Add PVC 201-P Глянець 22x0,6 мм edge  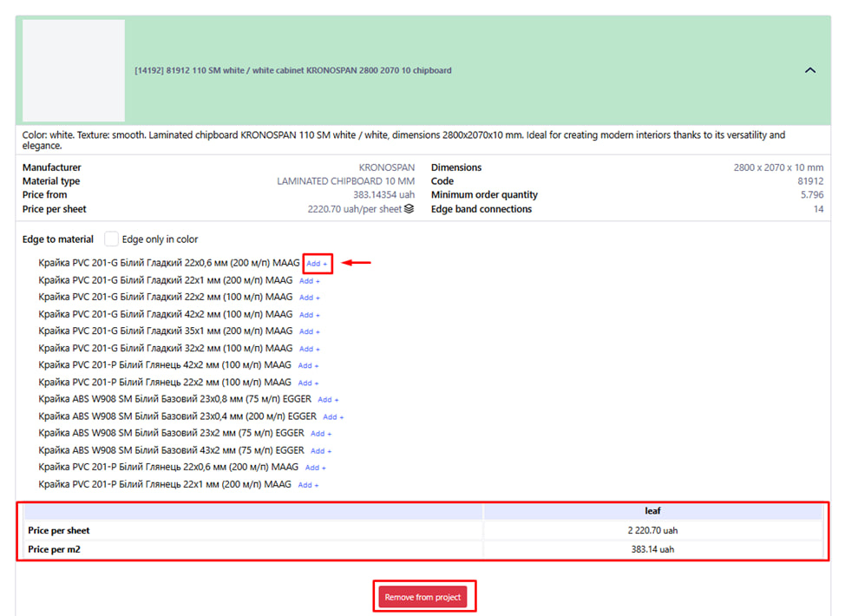(316, 468)
